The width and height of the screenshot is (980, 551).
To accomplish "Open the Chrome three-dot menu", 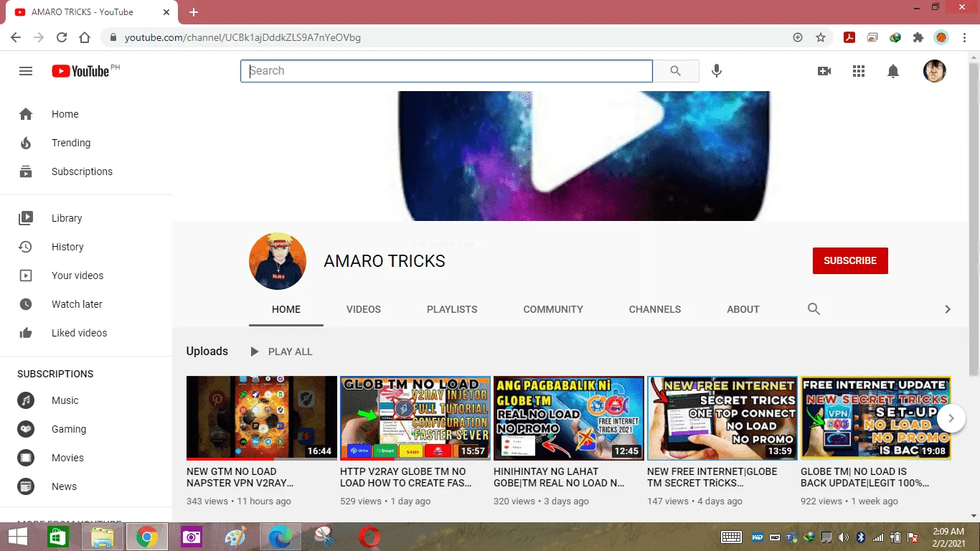I will pyautogui.click(x=965, y=37).
